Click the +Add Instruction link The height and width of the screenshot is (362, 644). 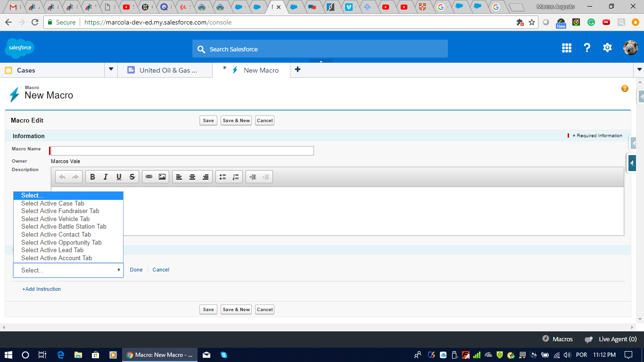41,289
